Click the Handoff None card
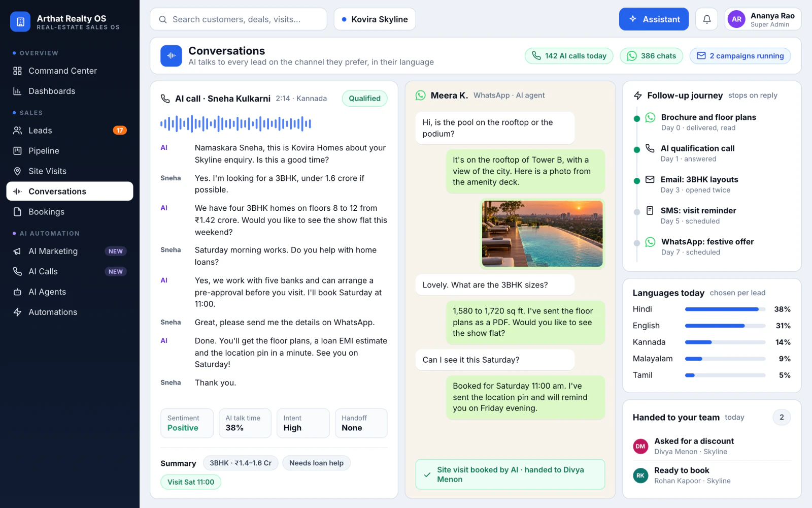This screenshot has width=812, height=508. (x=361, y=423)
